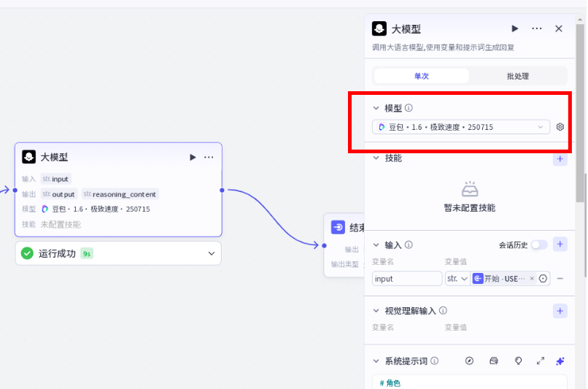
Task: Open prompt library icon in 系统提示词
Action: tap(494, 361)
